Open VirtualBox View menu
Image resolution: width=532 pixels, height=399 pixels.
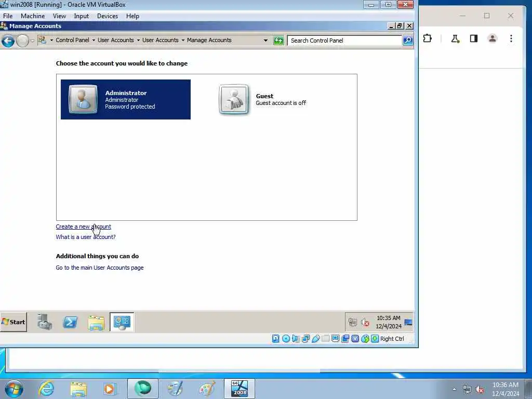coord(59,16)
